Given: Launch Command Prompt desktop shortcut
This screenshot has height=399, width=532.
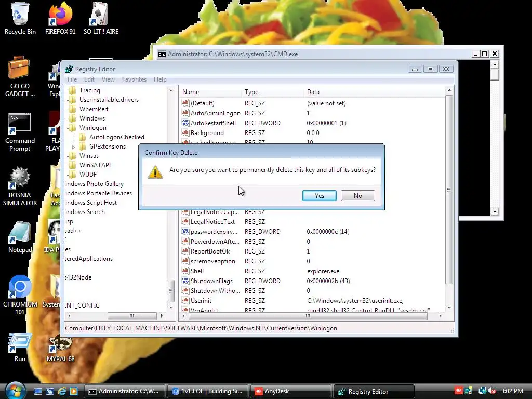Looking at the screenshot, I should [20, 132].
